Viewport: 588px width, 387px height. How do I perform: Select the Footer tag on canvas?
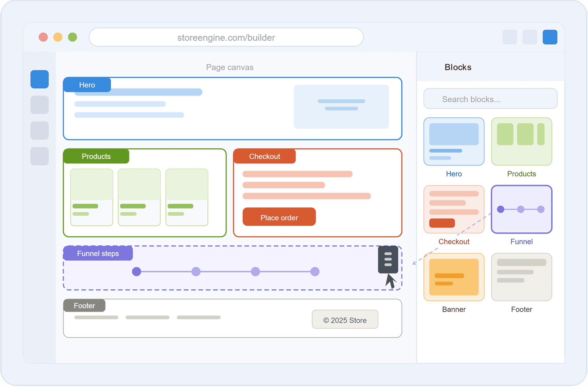[x=84, y=306]
